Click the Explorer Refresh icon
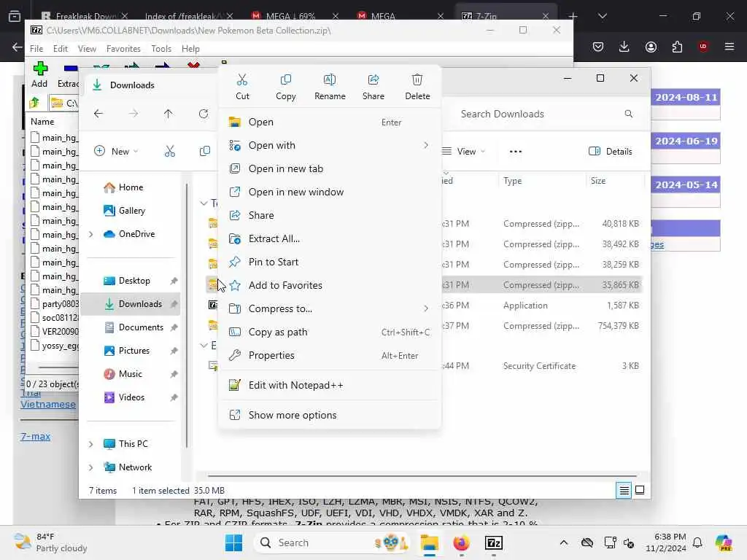 point(204,114)
